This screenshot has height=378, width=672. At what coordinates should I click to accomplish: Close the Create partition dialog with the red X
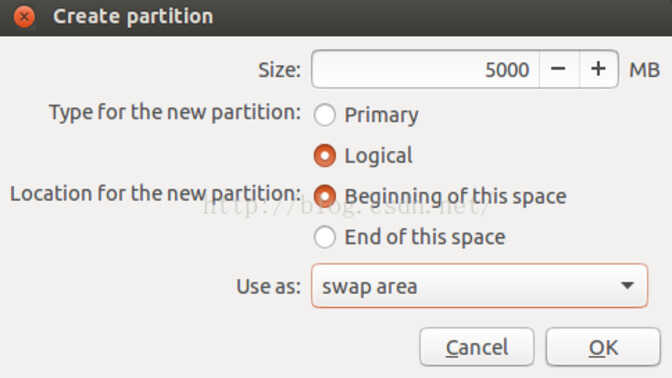pyautogui.click(x=24, y=17)
